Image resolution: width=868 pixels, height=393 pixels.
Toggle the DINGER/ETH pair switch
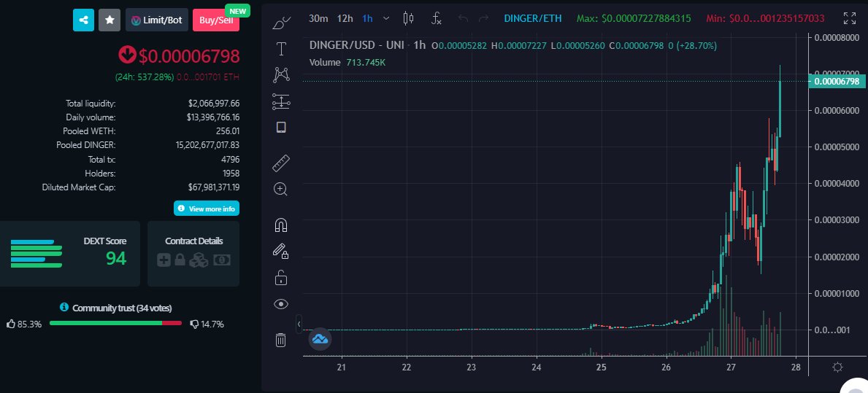(532, 18)
